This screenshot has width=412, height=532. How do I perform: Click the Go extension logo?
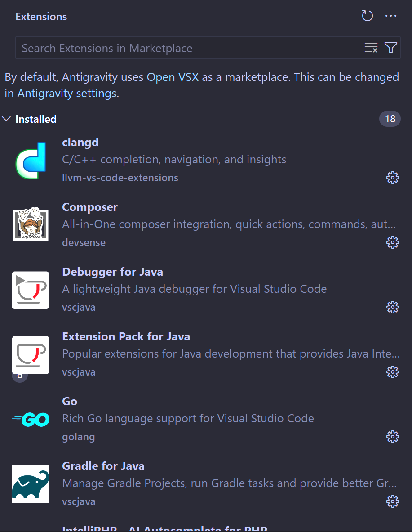click(x=31, y=420)
